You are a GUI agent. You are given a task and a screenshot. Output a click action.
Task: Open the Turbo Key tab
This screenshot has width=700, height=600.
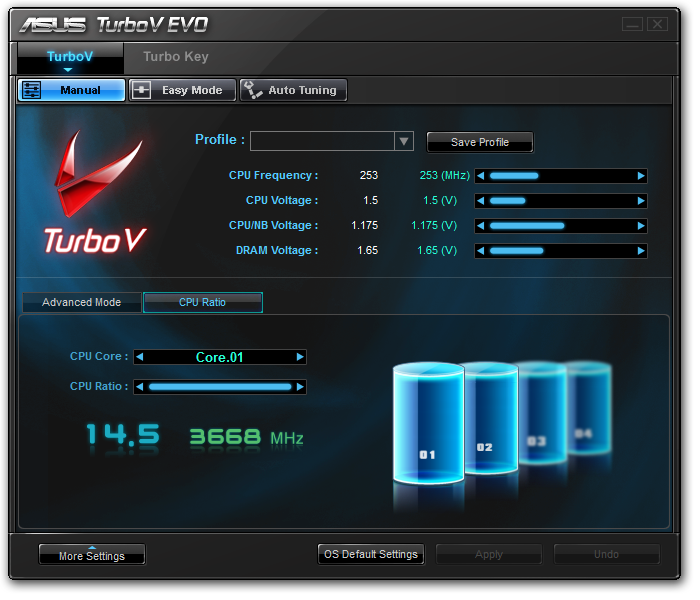click(177, 57)
